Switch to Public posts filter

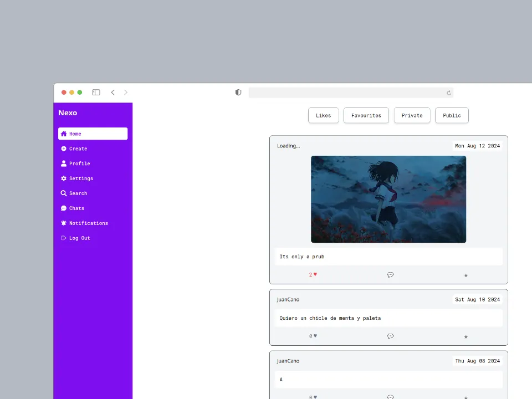[452, 115]
